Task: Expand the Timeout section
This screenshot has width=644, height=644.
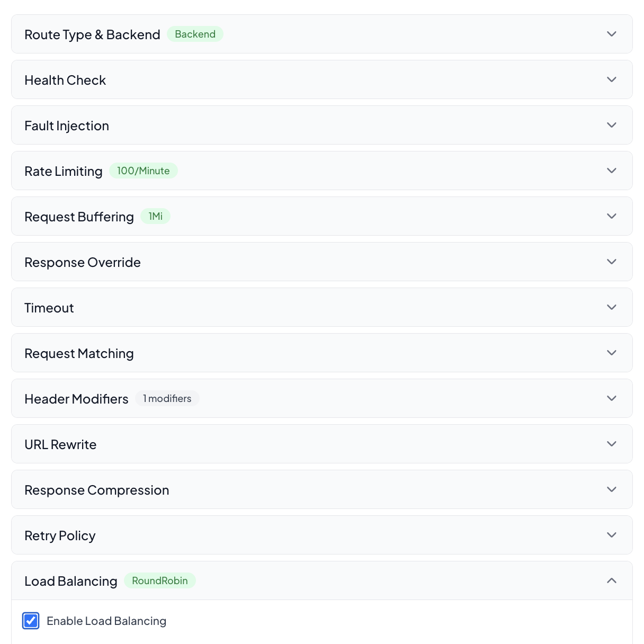Action: [x=49, y=308]
